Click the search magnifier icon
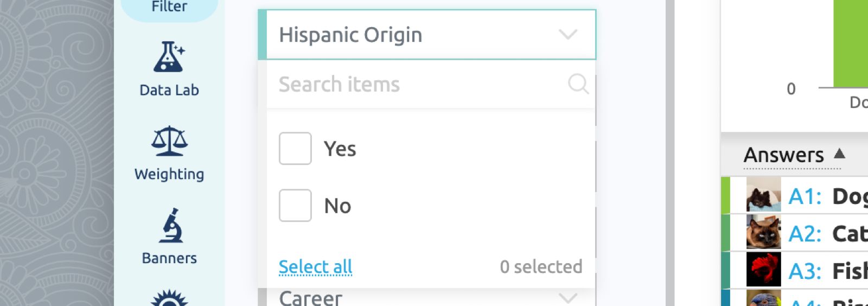The image size is (868, 306). tap(578, 84)
